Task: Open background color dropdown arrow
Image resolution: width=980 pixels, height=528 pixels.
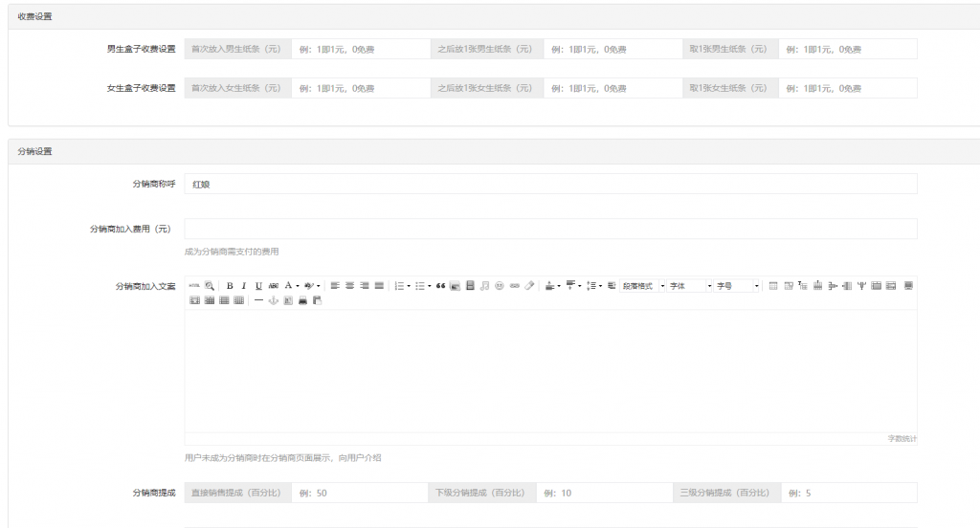Action: pyautogui.click(x=318, y=286)
